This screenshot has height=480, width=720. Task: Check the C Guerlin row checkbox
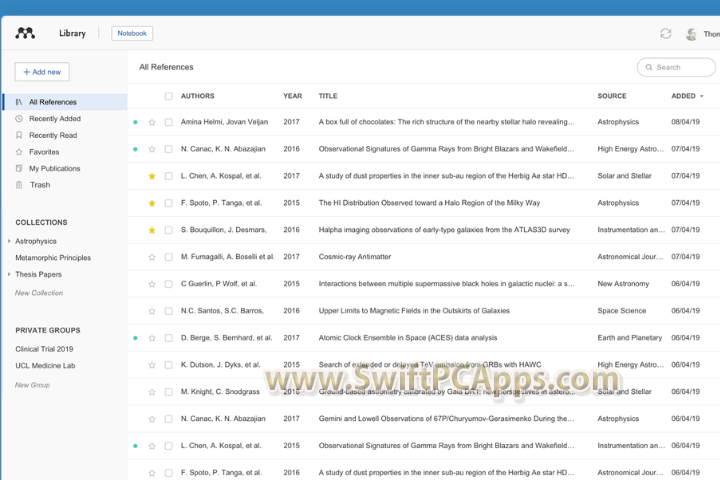169,284
